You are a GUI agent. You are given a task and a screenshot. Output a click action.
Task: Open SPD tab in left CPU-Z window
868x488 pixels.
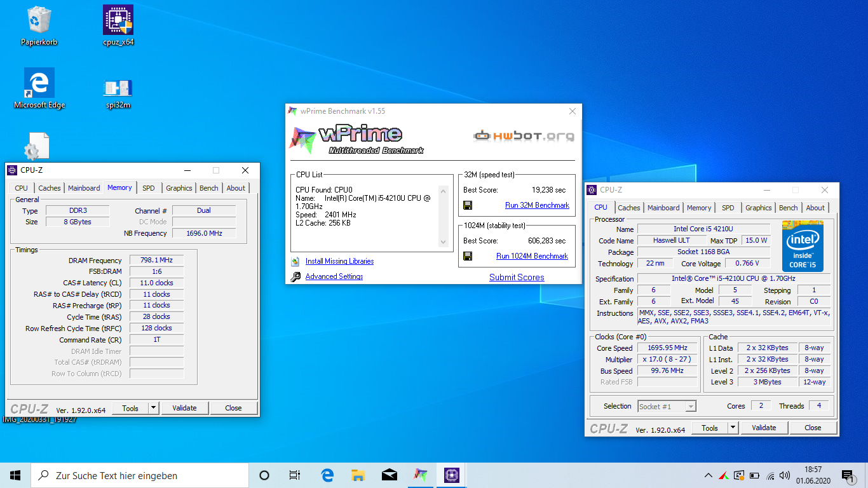tap(149, 188)
